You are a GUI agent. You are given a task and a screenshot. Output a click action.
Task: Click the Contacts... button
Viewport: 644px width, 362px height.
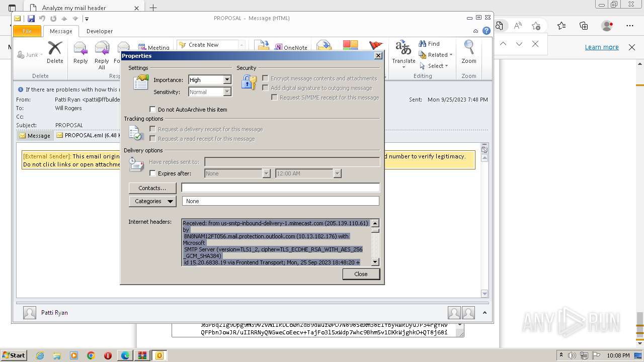tap(152, 188)
